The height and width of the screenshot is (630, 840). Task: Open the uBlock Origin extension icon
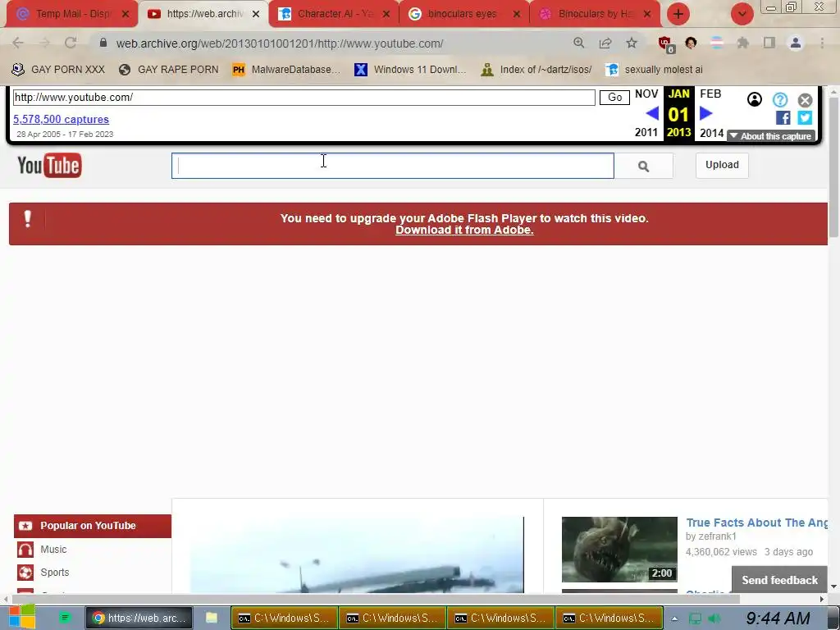click(665, 44)
